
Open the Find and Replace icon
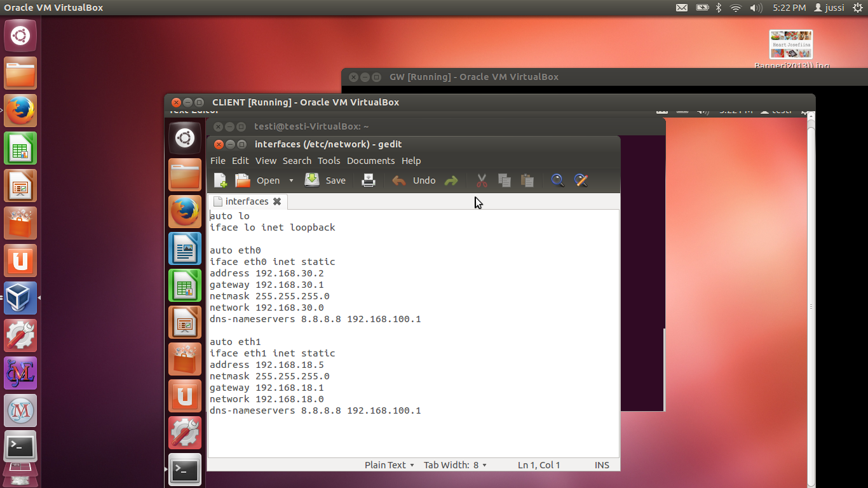click(x=581, y=180)
